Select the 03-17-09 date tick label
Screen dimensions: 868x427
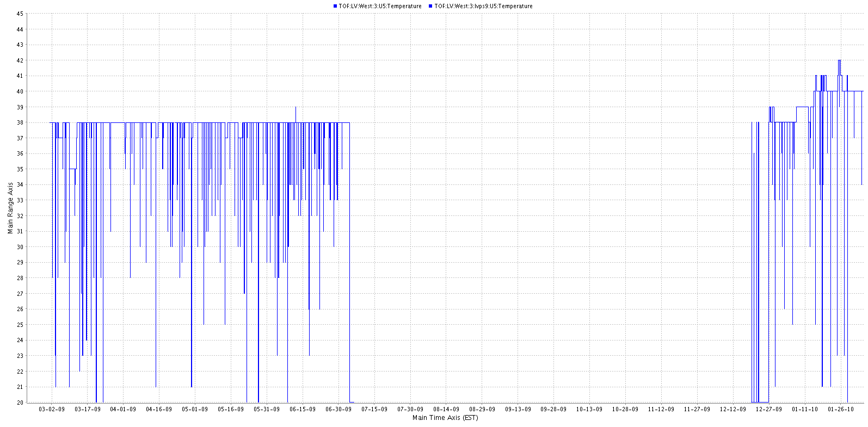click(x=88, y=409)
